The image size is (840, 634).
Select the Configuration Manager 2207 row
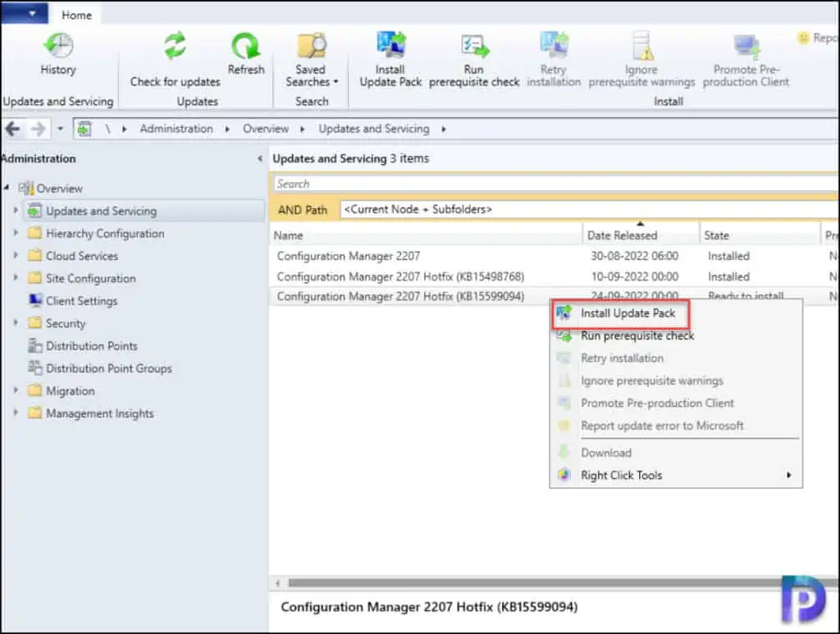click(x=554, y=256)
